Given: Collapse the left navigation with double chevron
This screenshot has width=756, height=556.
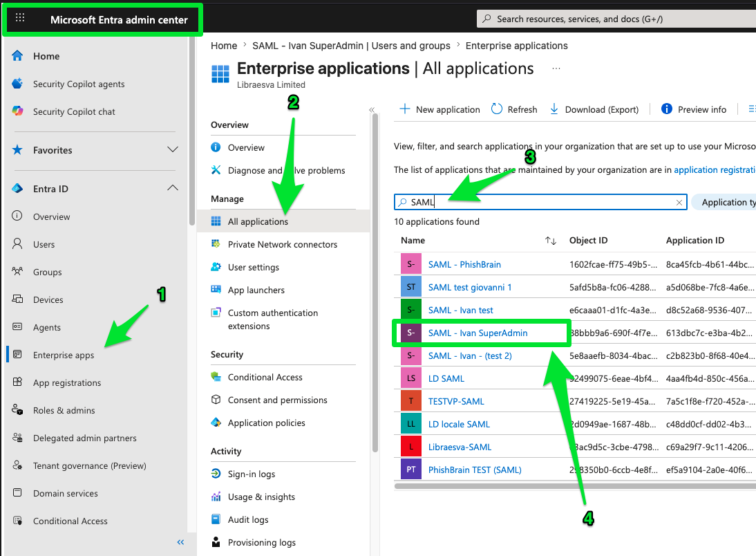Looking at the screenshot, I should (x=181, y=542).
